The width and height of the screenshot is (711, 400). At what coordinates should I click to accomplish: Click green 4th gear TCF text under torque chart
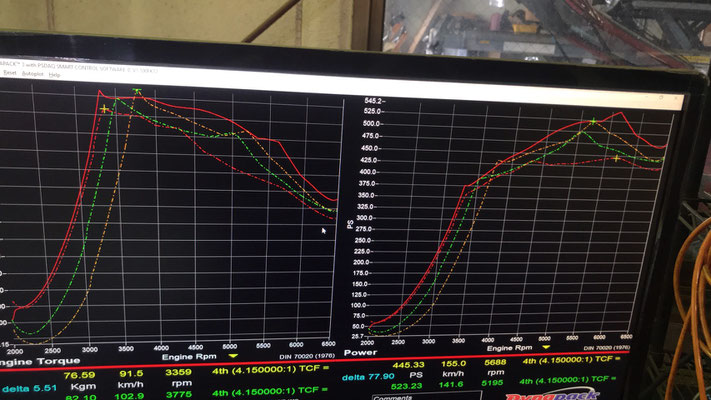(x=270, y=391)
